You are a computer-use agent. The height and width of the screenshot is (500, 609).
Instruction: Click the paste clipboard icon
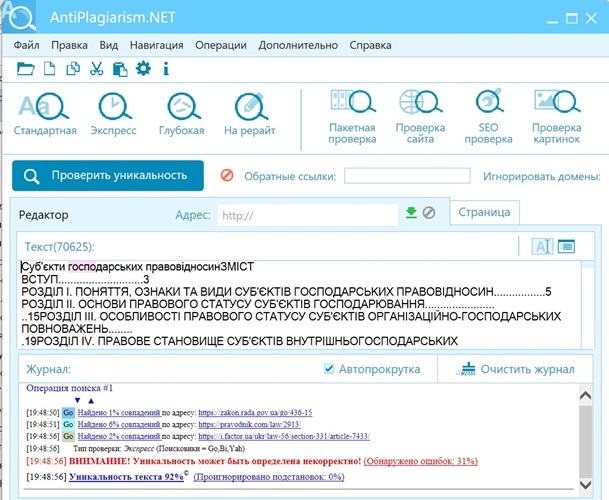[120, 70]
